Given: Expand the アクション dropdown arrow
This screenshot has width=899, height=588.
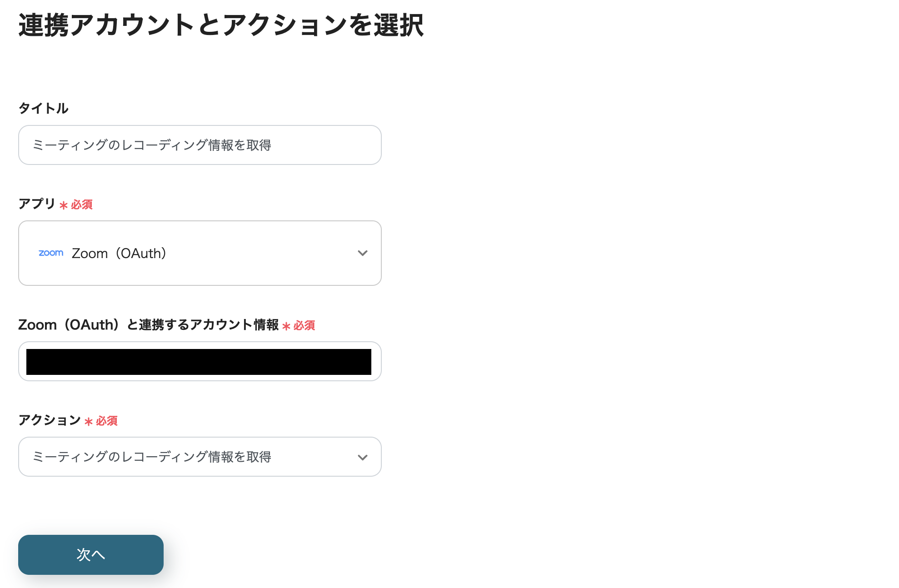Looking at the screenshot, I should (x=362, y=457).
